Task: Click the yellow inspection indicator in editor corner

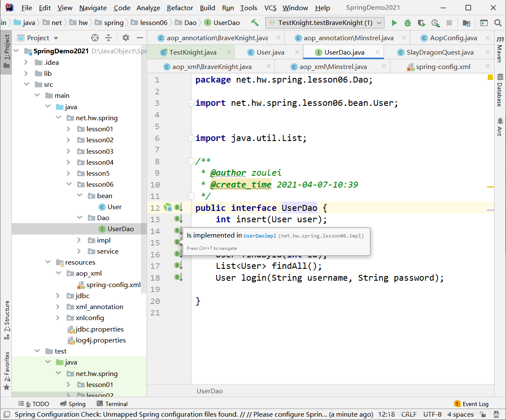Action: (x=490, y=77)
